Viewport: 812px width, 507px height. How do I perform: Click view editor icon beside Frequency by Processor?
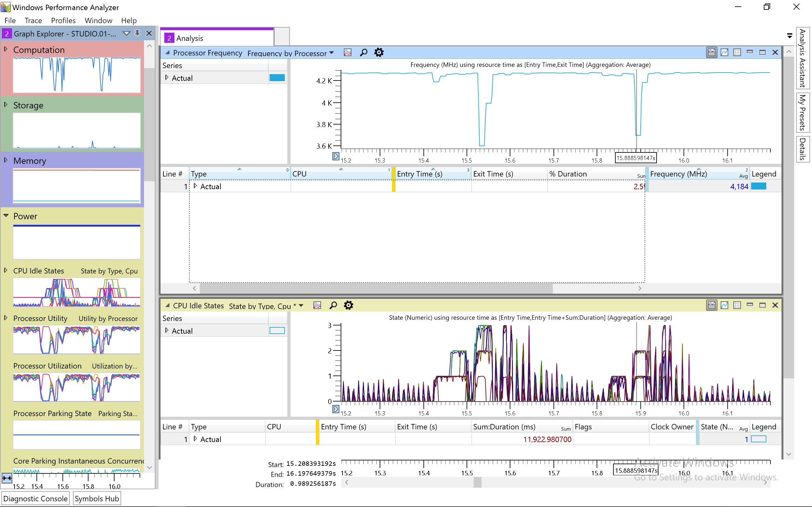coord(348,53)
